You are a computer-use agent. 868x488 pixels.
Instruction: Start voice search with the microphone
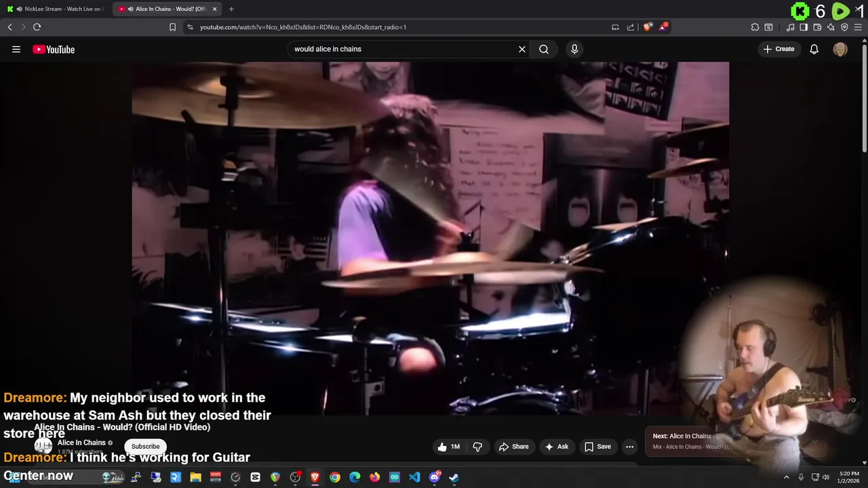574,49
